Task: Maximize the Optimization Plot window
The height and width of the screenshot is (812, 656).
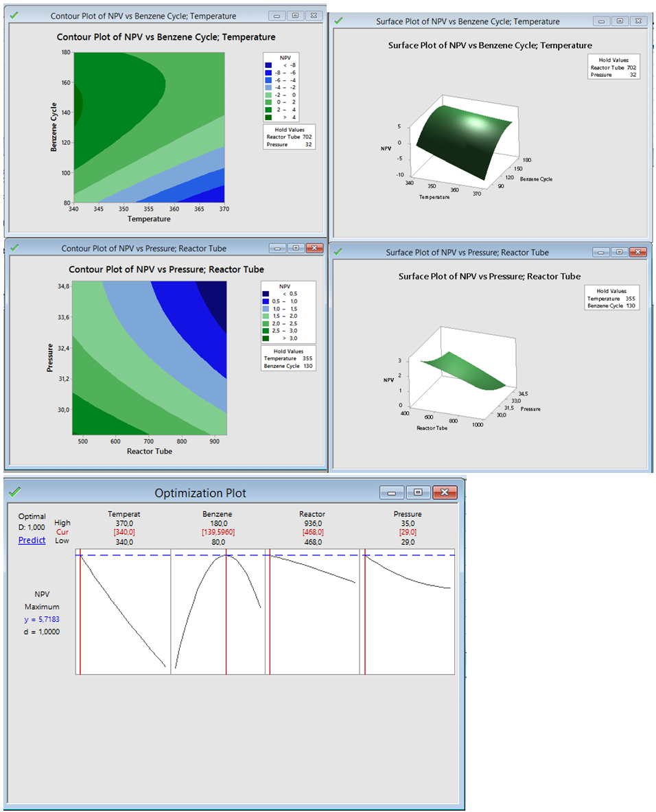Action: [x=419, y=492]
